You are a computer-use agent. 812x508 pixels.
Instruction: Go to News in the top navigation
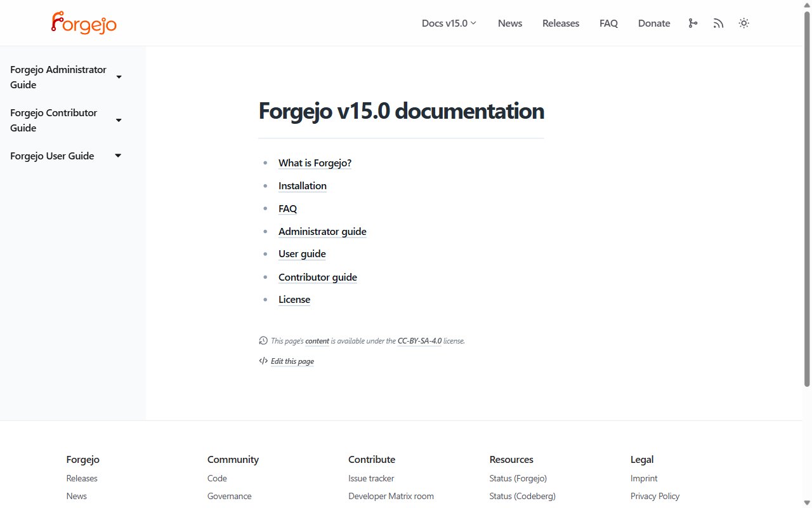[x=510, y=23]
